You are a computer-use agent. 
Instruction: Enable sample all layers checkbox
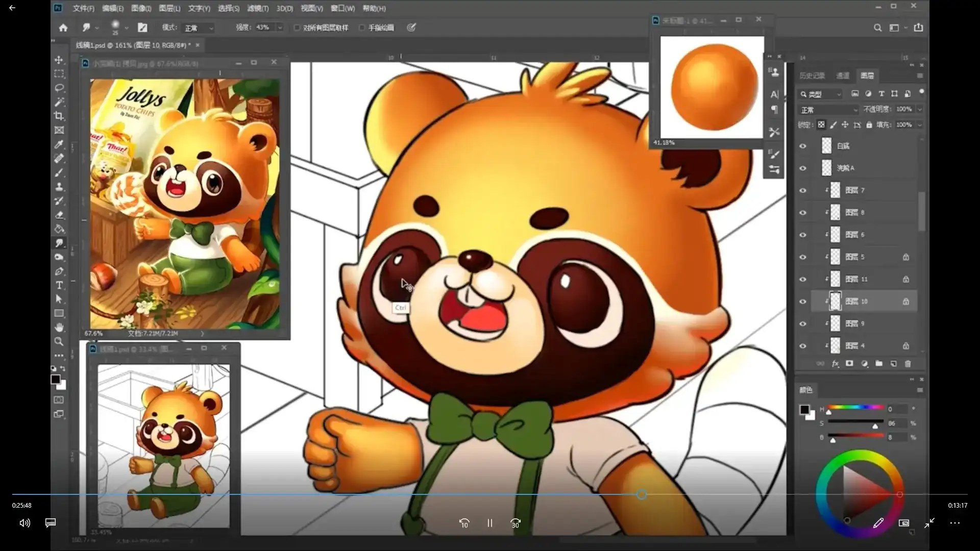[297, 28]
